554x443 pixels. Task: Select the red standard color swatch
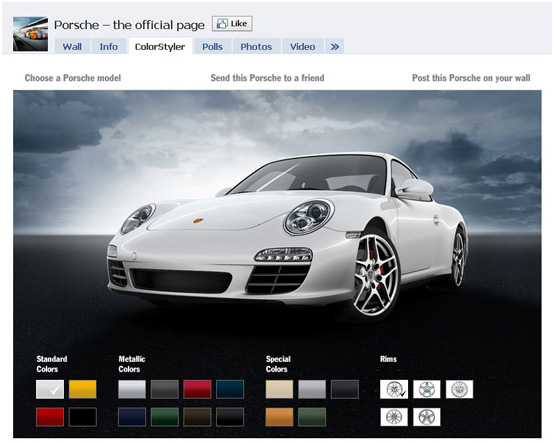click(50, 417)
